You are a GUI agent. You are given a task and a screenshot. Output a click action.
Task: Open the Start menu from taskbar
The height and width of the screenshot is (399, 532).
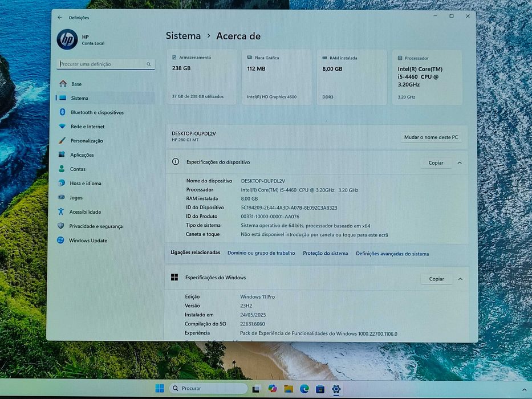pyautogui.click(x=159, y=388)
